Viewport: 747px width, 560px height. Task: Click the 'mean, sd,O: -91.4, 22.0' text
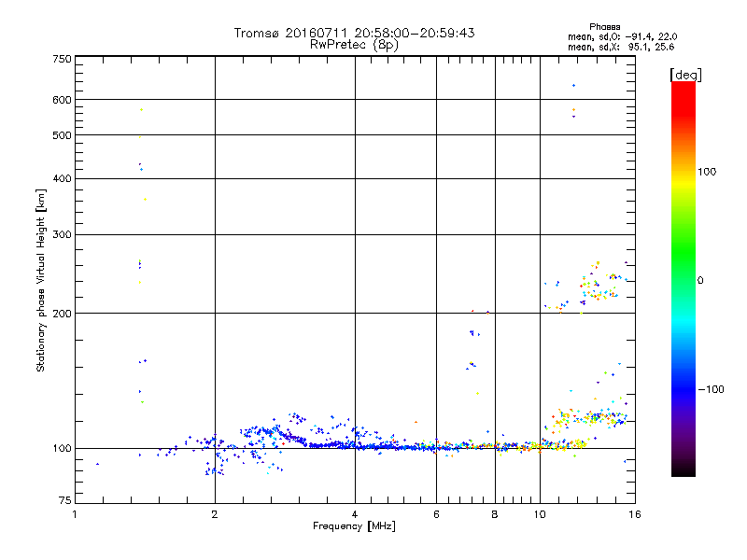coord(622,36)
